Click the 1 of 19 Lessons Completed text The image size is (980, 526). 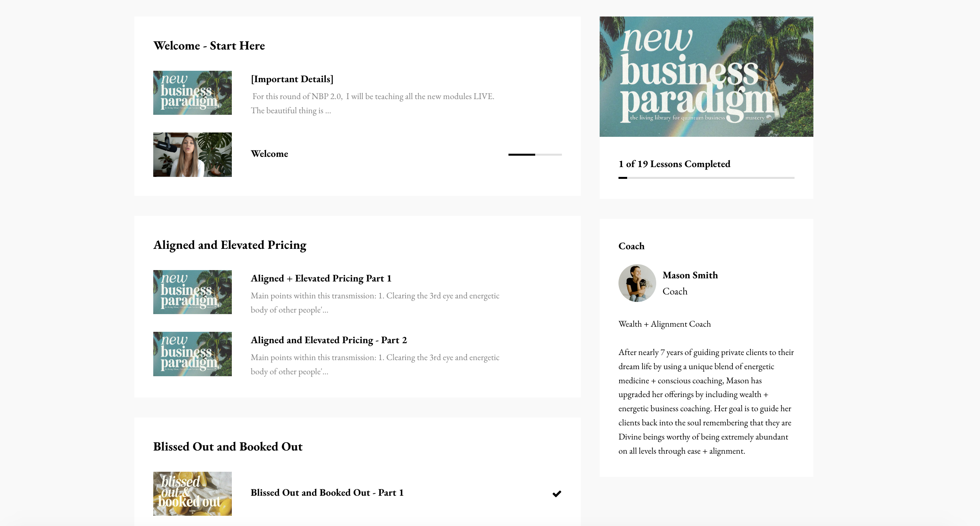[674, 164]
